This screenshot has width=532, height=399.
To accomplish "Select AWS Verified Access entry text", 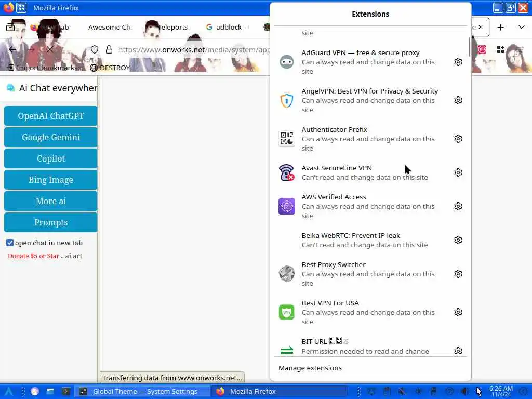I will pos(334,197).
